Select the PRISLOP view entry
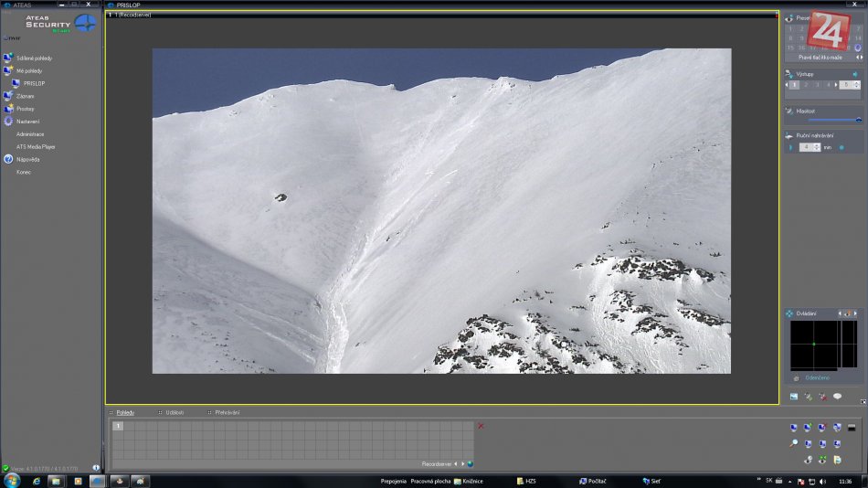This screenshot has height=488, width=868. pyautogui.click(x=35, y=83)
